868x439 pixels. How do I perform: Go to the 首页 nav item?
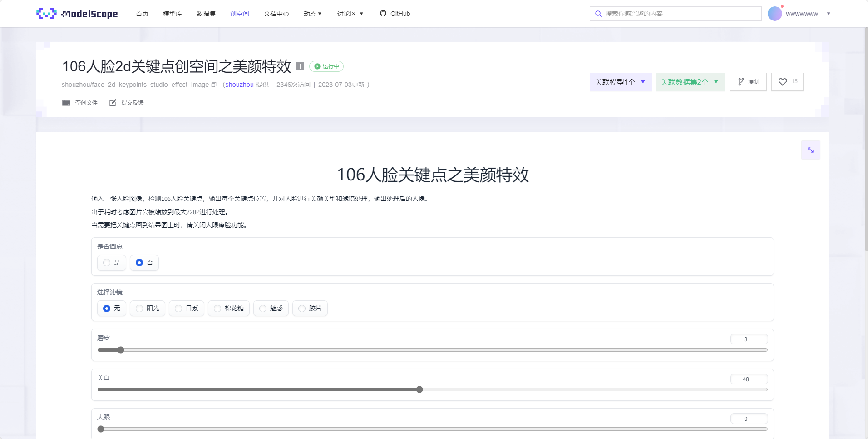(x=142, y=14)
